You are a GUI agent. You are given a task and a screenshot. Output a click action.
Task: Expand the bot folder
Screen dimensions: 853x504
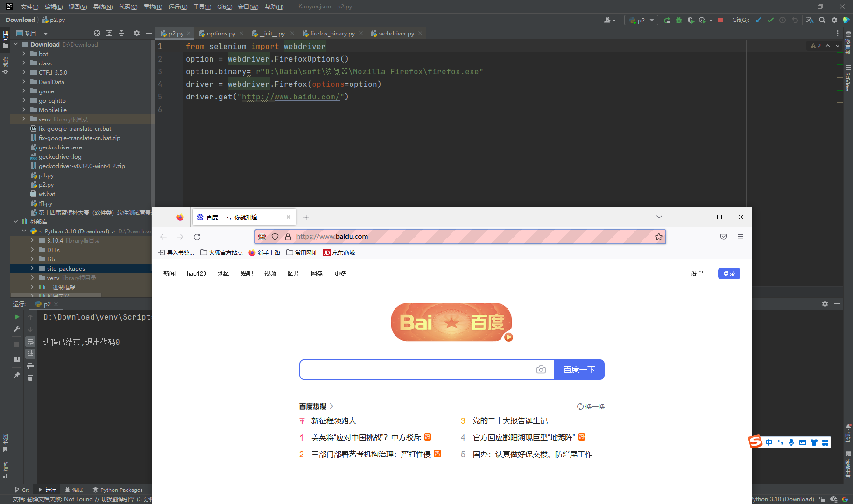point(24,54)
